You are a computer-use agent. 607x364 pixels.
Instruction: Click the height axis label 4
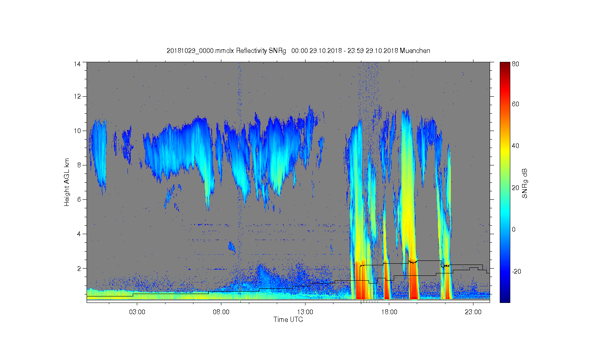(79, 234)
